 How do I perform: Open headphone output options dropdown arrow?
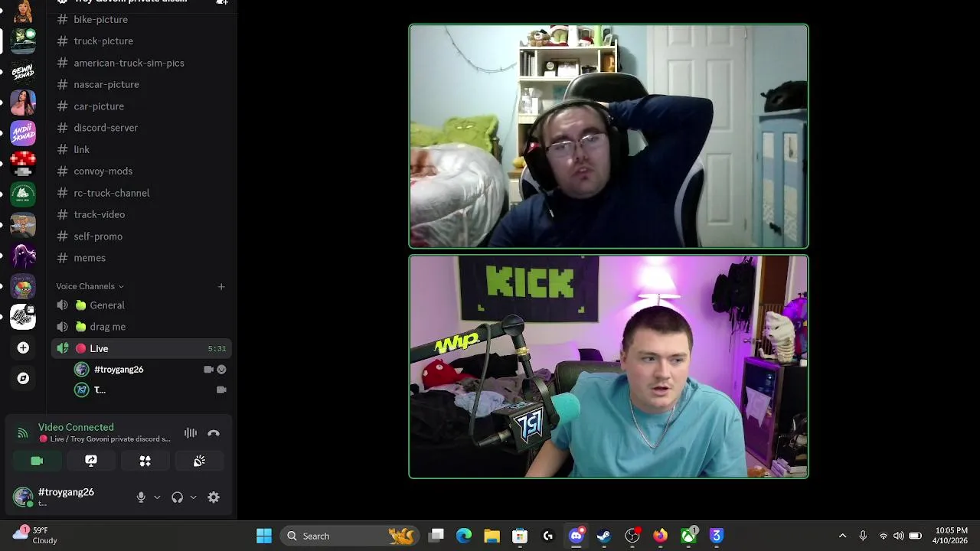coord(193,497)
